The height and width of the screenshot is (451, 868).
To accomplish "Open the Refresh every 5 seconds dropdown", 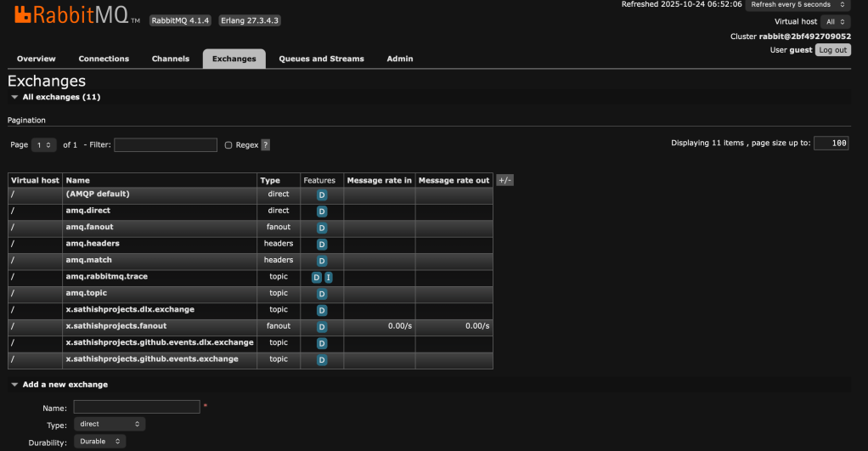I will 798,5.
